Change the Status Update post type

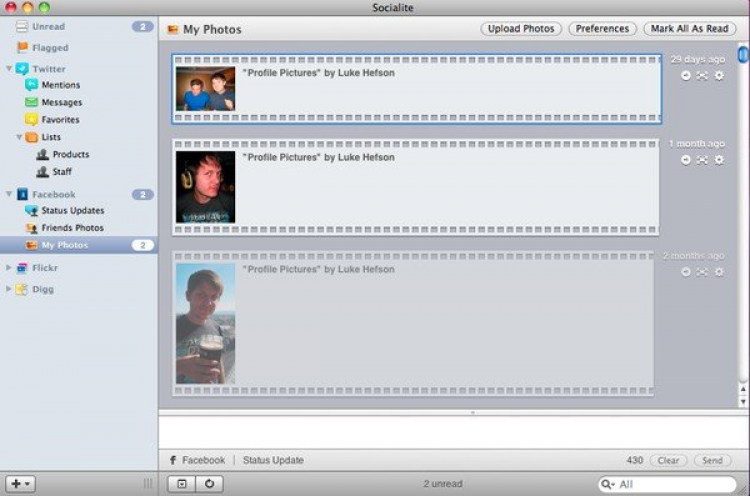tap(273, 460)
